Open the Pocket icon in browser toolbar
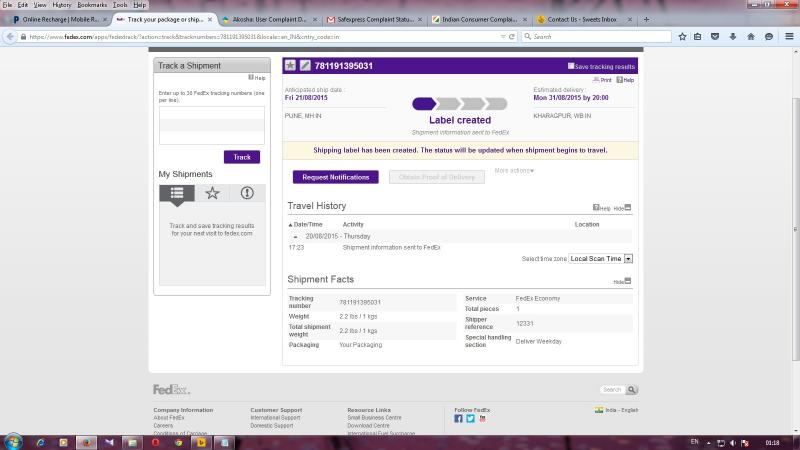Screen dimensions: 800x450 (715, 37)
